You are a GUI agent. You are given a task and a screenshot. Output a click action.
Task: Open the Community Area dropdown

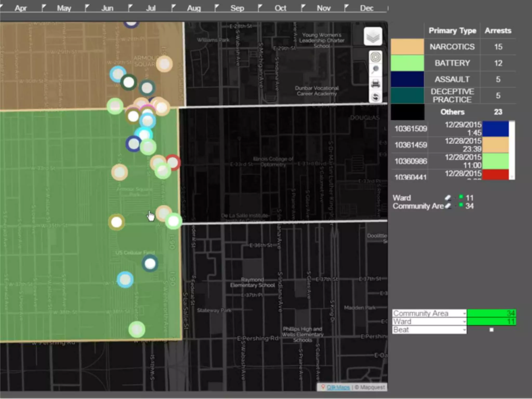point(429,313)
